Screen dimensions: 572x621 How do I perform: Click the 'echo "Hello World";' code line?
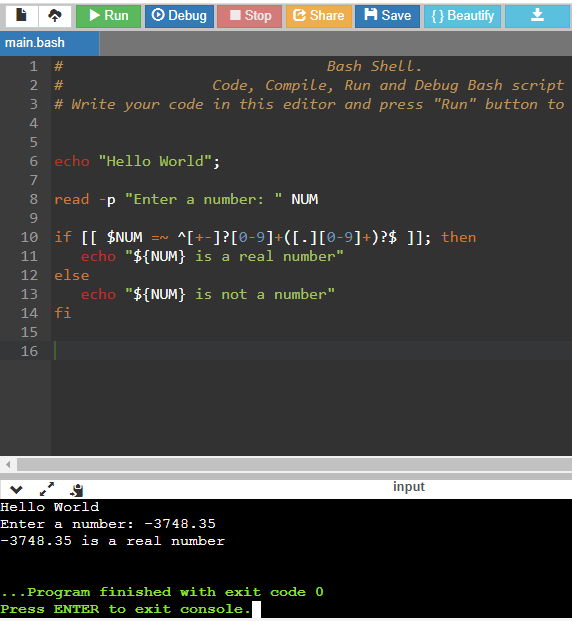137,161
